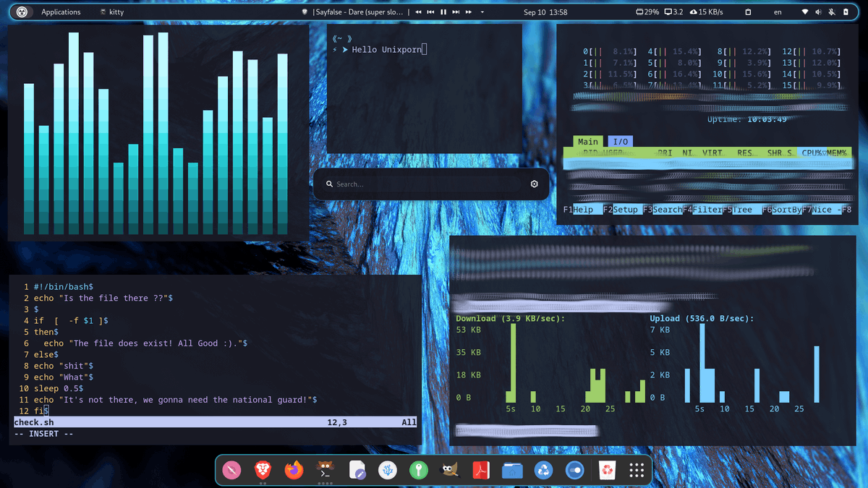868x488 pixels.
Task: Open the clipboard icon in the top bar
Action: (748, 12)
